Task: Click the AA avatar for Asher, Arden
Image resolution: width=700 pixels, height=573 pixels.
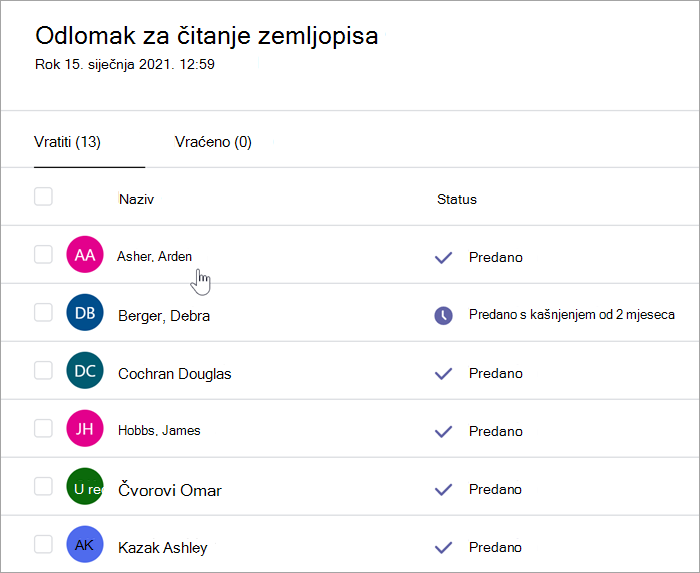Action: coord(85,254)
